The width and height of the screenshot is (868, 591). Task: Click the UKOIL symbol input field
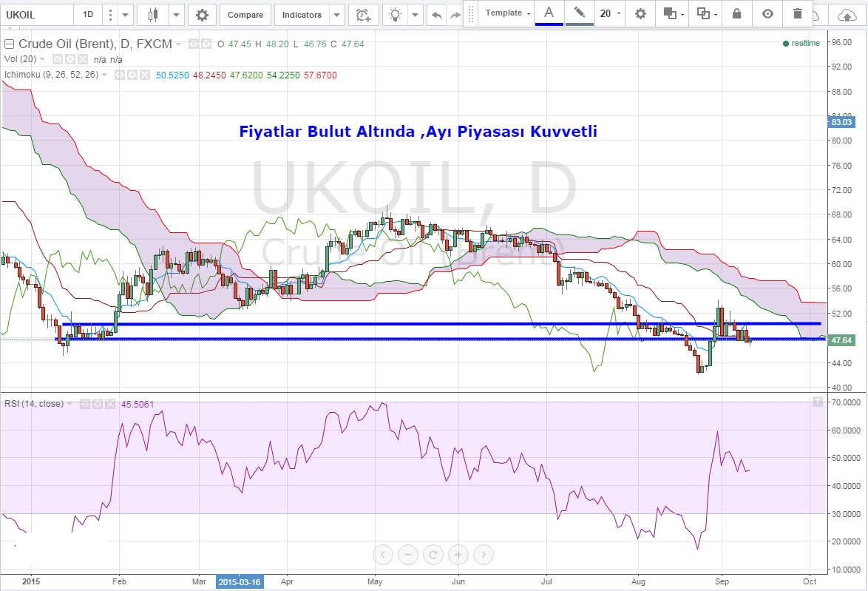[37, 15]
